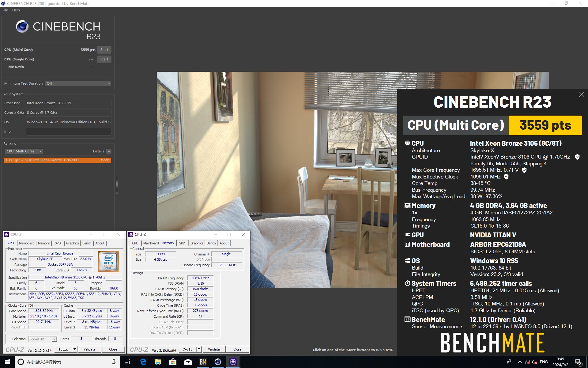Click the ENG language indicator
The width and height of the screenshot is (588, 368).
[544, 362]
